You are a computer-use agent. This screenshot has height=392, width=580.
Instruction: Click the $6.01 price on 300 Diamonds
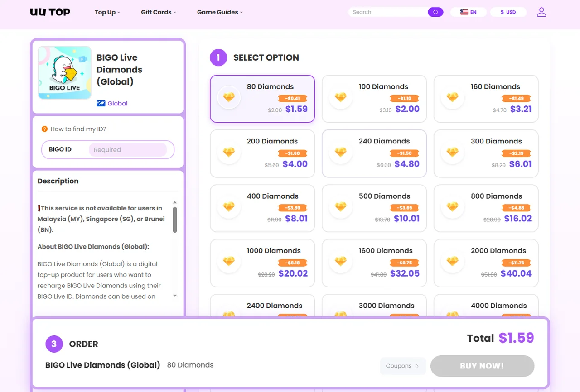click(x=520, y=164)
